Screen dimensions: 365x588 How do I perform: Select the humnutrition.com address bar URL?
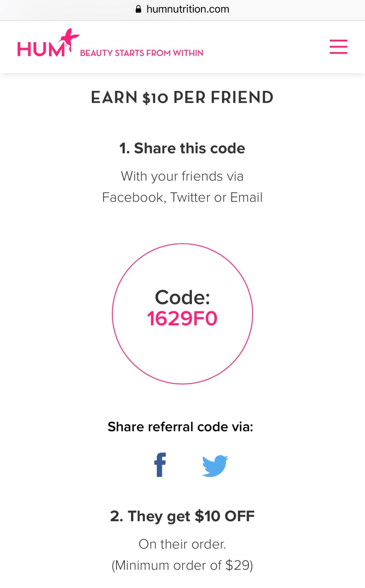[x=188, y=9]
